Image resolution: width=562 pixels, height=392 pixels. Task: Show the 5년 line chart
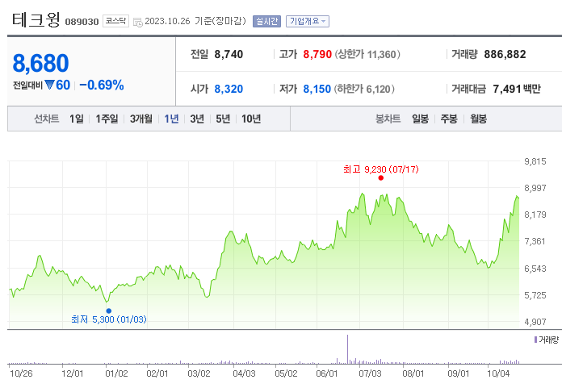223,119
